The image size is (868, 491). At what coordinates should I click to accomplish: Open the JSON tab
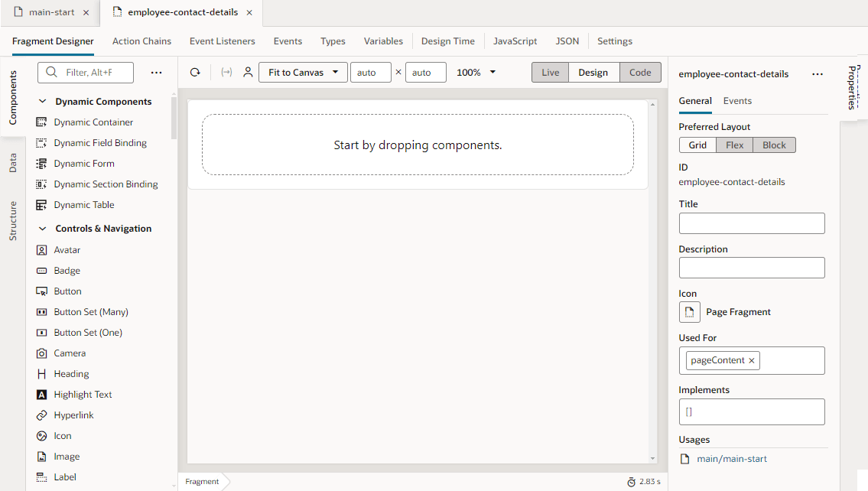567,41
